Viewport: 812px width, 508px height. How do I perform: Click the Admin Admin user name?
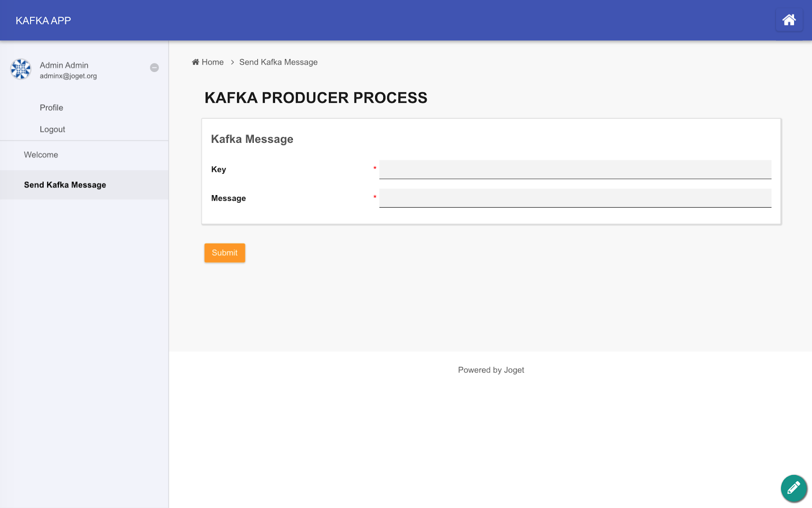coord(64,65)
